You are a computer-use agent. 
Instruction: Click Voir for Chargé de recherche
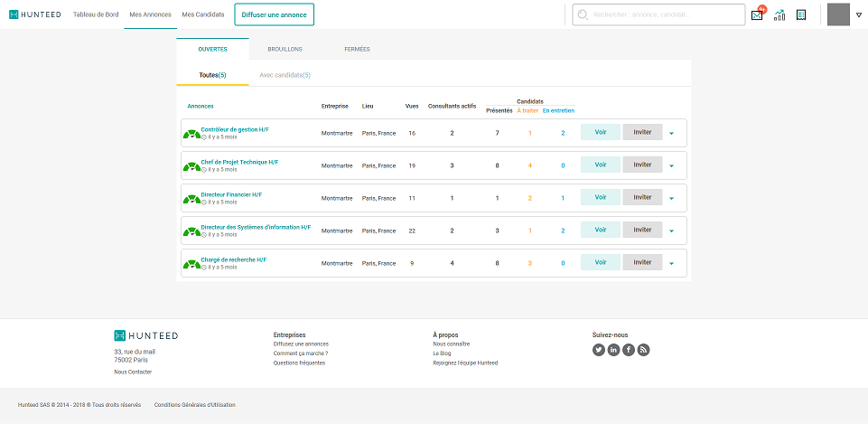coord(601,262)
